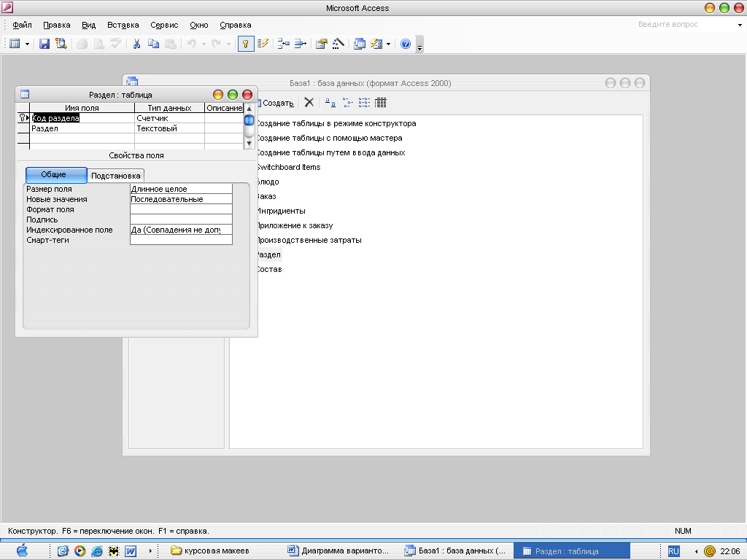Click the field grid scrollbar down arrow
Image resolution: width=747 pixels, height=560 pixels.
(249, 144)
